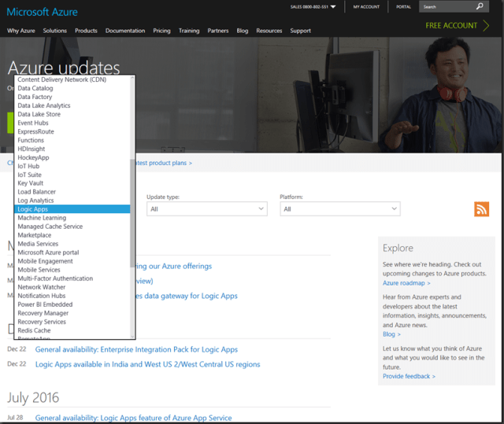Open the Partners menu item
The image size is (504, 424).
point(218,31)
